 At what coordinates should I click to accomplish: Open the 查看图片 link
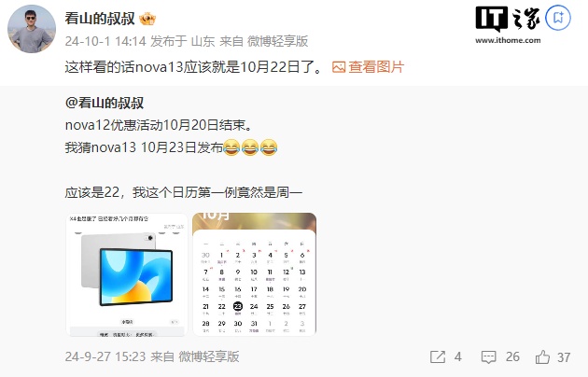[x=376, y=67]
